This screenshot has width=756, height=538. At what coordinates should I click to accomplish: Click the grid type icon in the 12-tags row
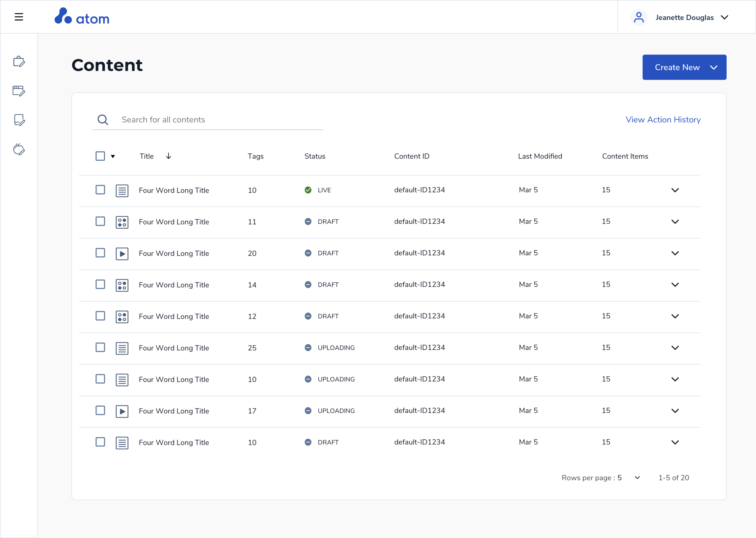(x=122, y=317)
